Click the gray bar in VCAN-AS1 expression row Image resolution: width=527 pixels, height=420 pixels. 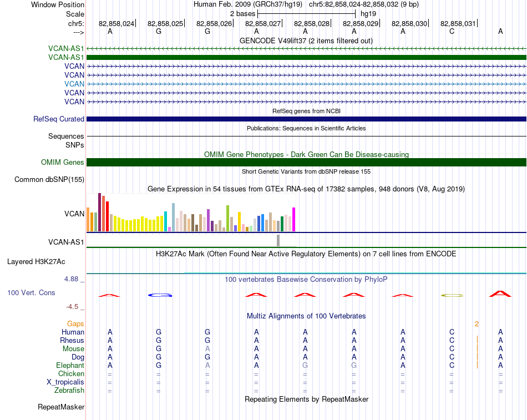pos(278,240)
